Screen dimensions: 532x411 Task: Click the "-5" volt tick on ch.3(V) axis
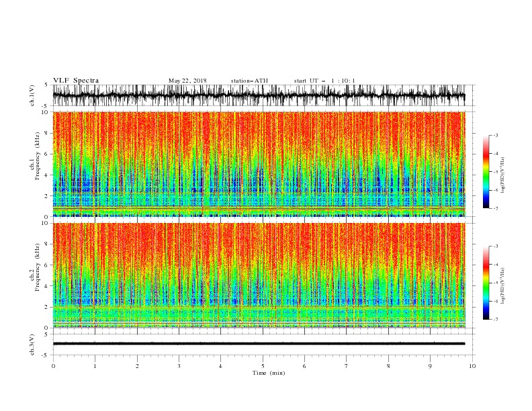(46, 355)
